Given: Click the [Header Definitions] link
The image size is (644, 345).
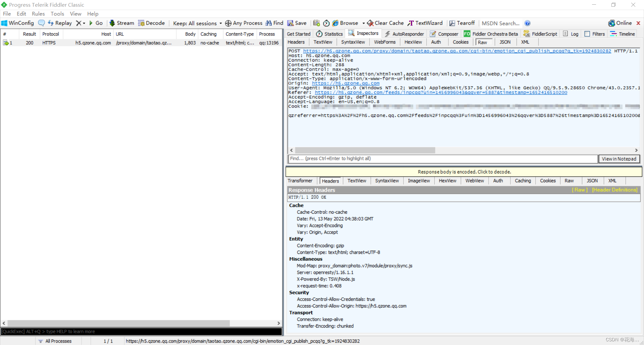Looking at the screenshot, I should pyautogui.click(x=614, y=190).
